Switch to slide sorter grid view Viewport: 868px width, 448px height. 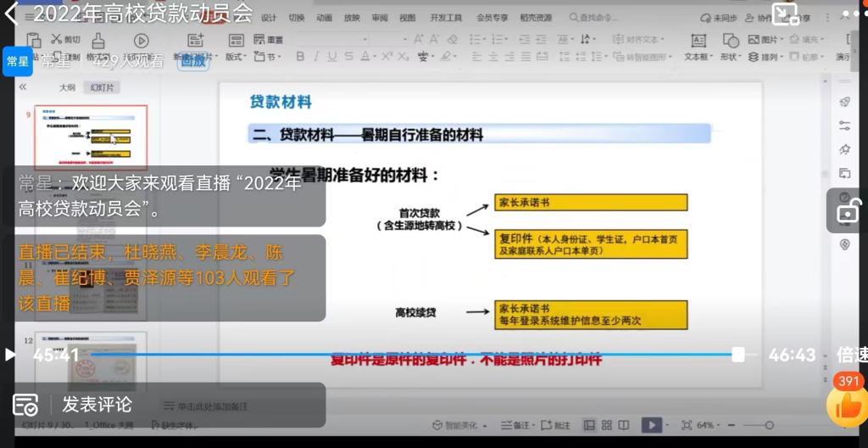click(x=607, y=425)
